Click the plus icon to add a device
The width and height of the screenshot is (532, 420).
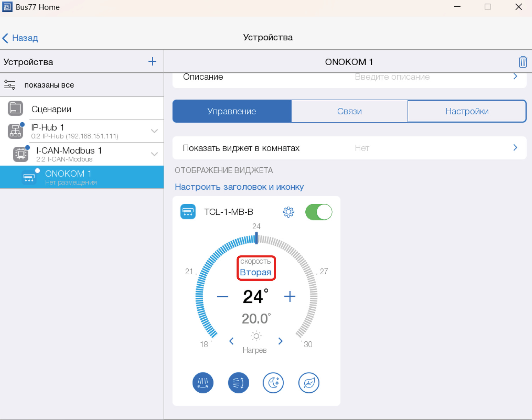coord(152,62)
